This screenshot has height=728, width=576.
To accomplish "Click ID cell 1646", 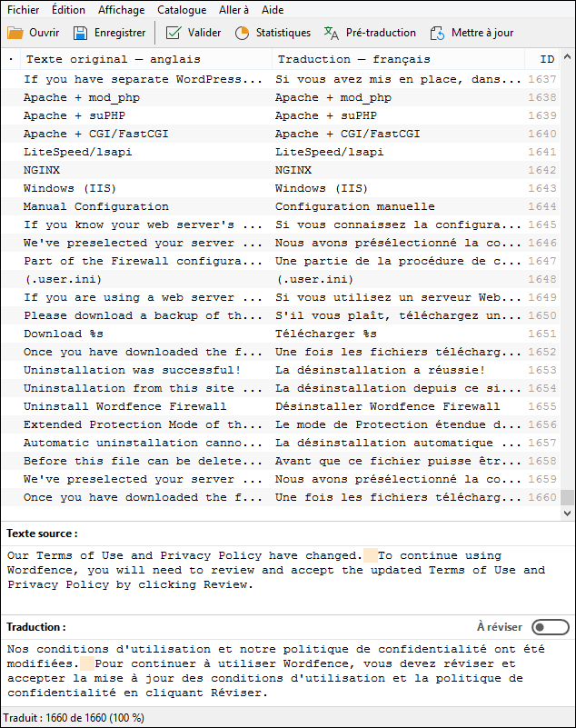I will tap(542, 243).
